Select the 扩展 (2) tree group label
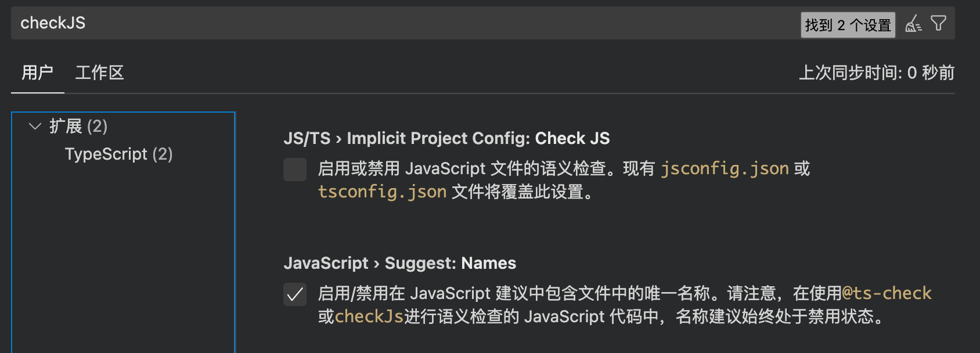 [x=78, y=126]
